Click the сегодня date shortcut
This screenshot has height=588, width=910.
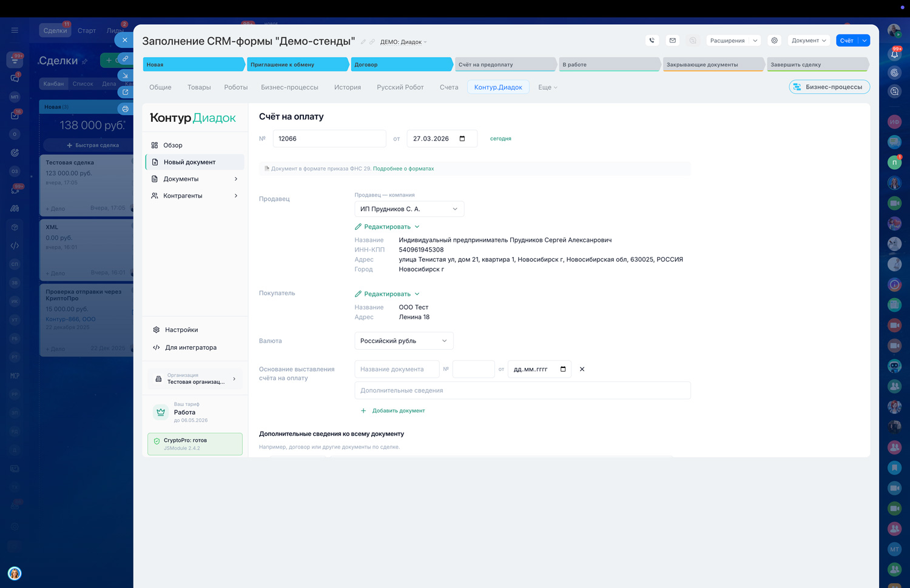pyautogui.click(x=500, y=139)
